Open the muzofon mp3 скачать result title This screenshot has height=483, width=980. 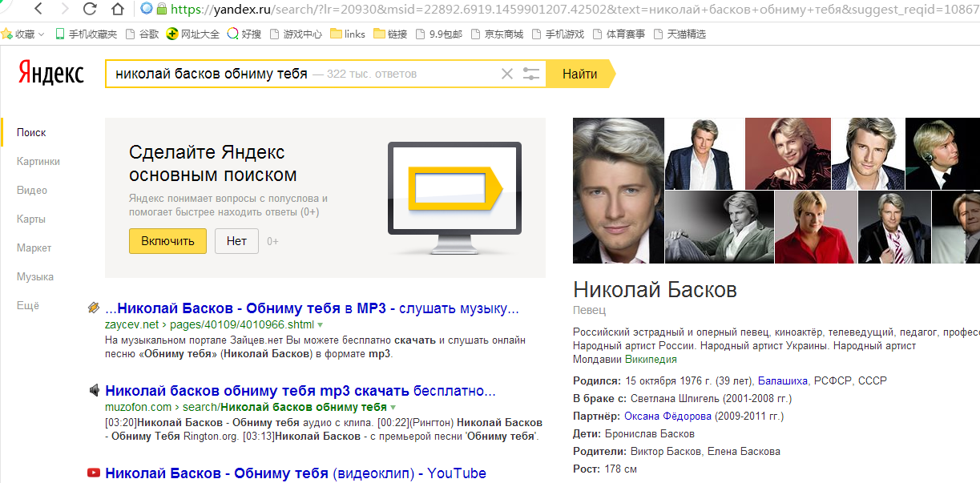[300, 391]
